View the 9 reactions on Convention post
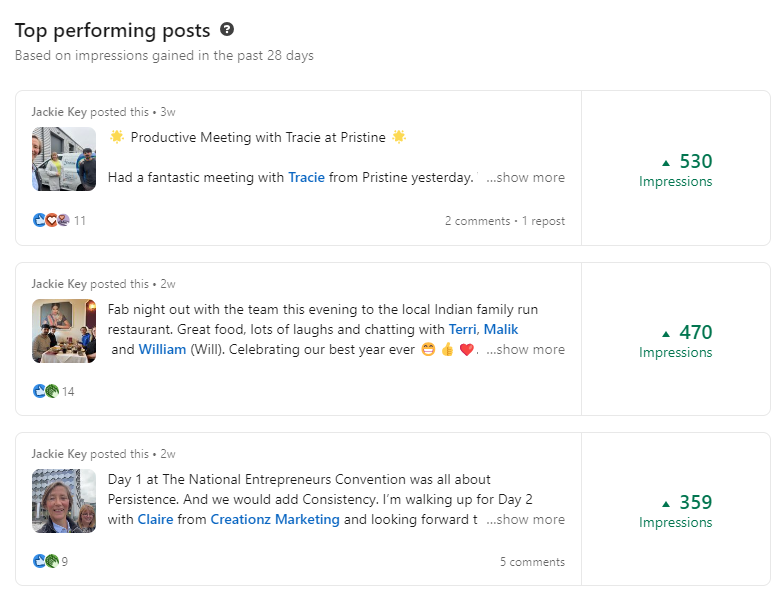 [50, 561]
